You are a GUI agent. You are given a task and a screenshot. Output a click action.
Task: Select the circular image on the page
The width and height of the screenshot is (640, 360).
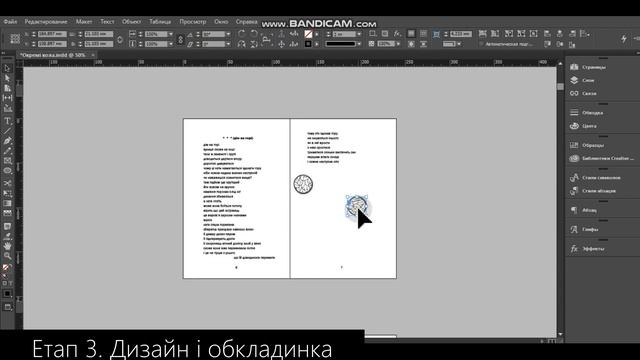point(303,184)
